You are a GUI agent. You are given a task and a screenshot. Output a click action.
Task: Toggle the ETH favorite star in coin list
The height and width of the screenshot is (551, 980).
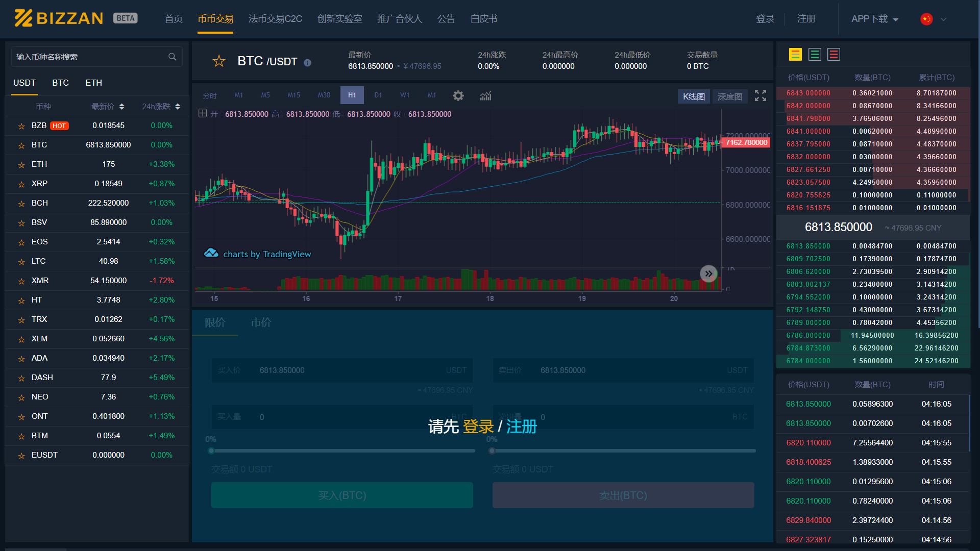point(21,164)
